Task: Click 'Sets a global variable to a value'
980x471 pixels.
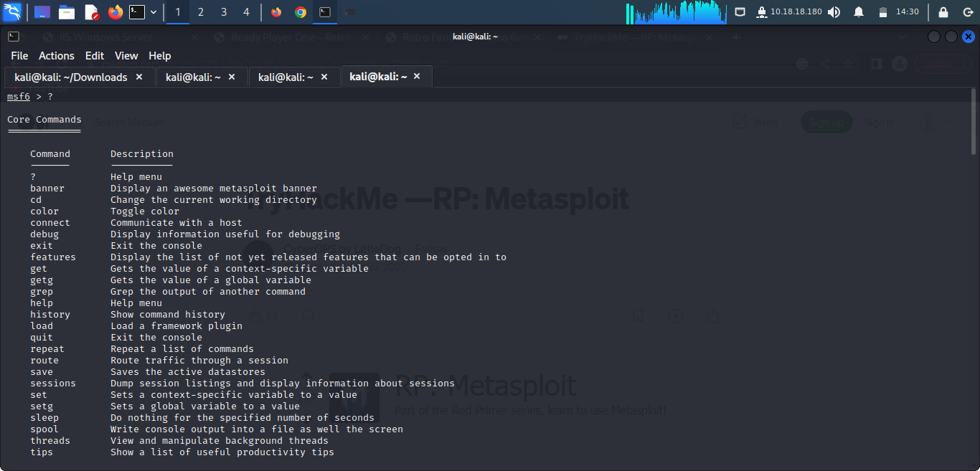Action: point(205,406)
